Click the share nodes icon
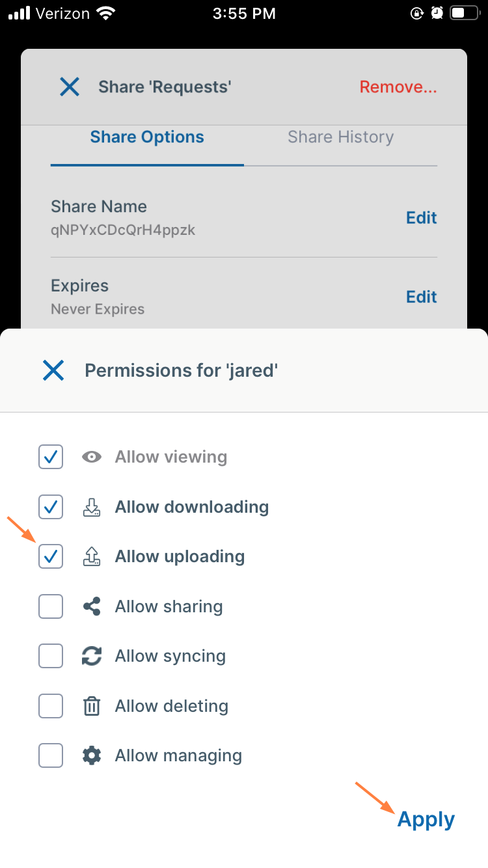This screenshot has width=488, height=868. tap(92, 607)
